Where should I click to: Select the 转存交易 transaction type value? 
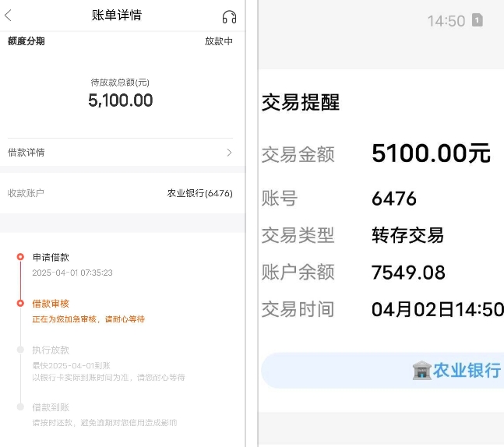pyautogui.click(x=407, y=235)
